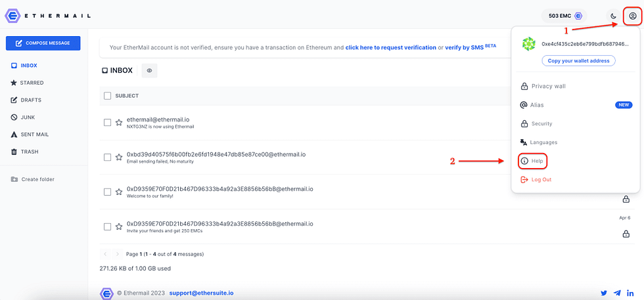Star the Welcome to our family message
Screen dimensions: 644x300
point(119,192)
